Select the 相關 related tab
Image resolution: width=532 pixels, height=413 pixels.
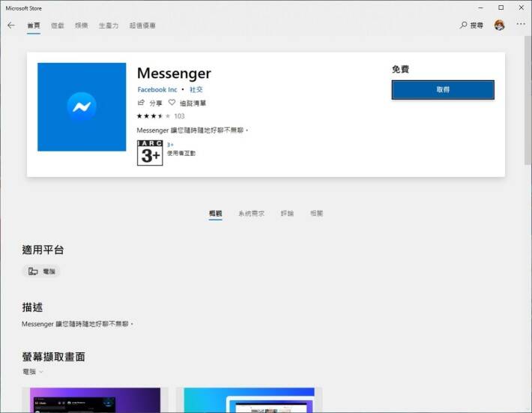click(x=316, y=214)
